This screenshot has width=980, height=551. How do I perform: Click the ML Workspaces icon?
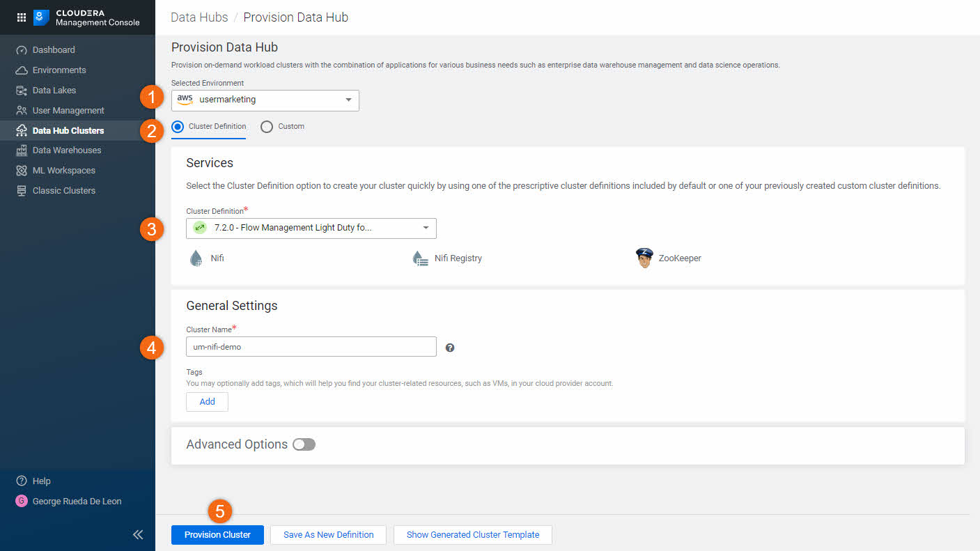click(x=22, y=171)
